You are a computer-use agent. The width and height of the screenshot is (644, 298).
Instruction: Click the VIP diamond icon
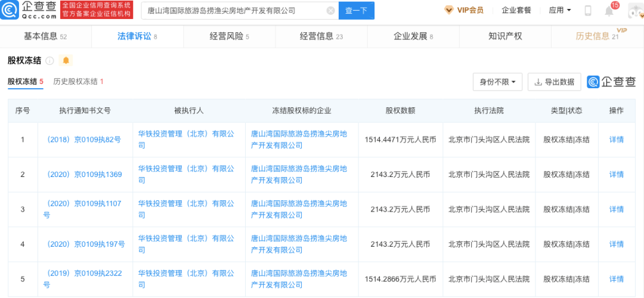point(450,10)
